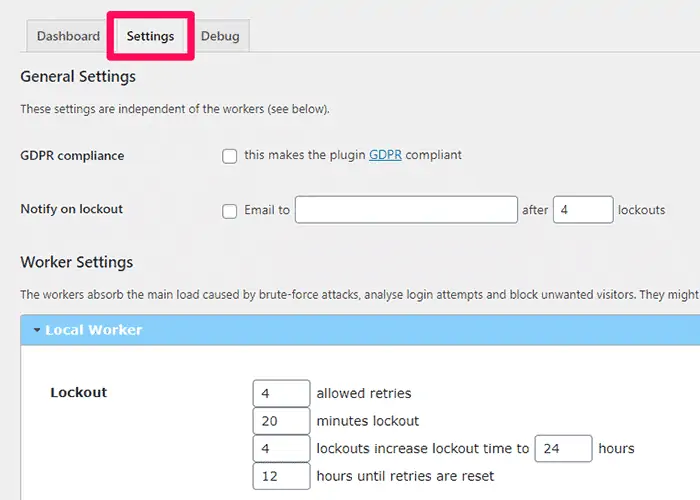Go to the Debug tab
This screenshot has width=700, height=500.
[220, 37]
